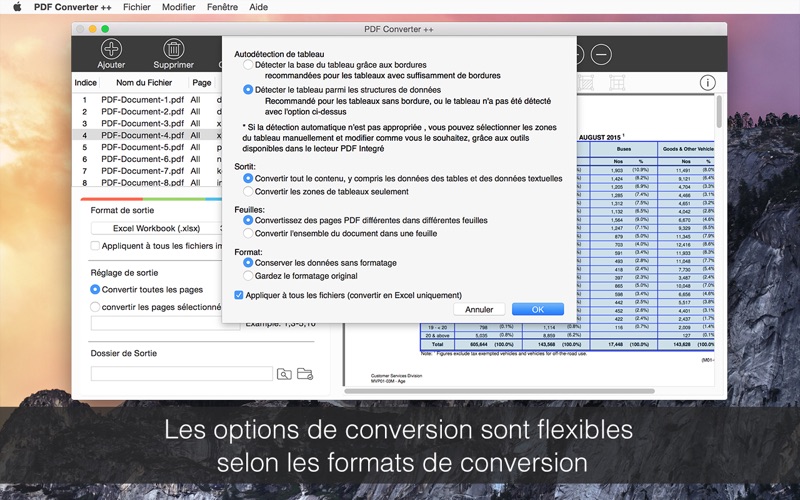
Task: Open the Aide menu
Action: [259, 7]
